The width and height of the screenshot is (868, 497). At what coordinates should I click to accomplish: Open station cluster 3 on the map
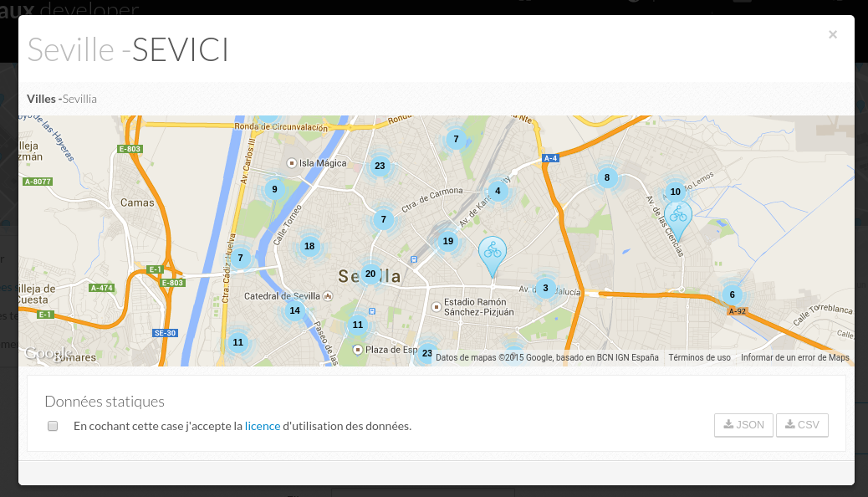tap(545, 288)
